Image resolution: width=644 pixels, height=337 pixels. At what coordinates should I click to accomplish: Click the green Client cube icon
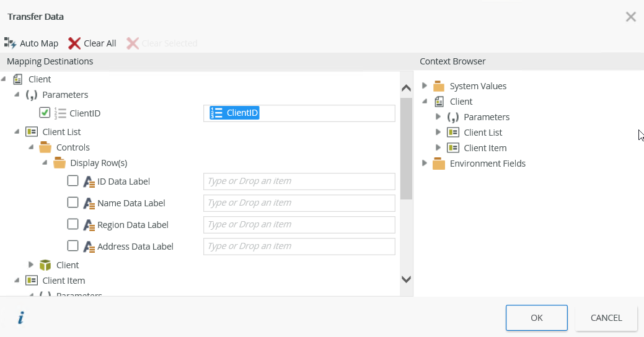pos(45,265)
